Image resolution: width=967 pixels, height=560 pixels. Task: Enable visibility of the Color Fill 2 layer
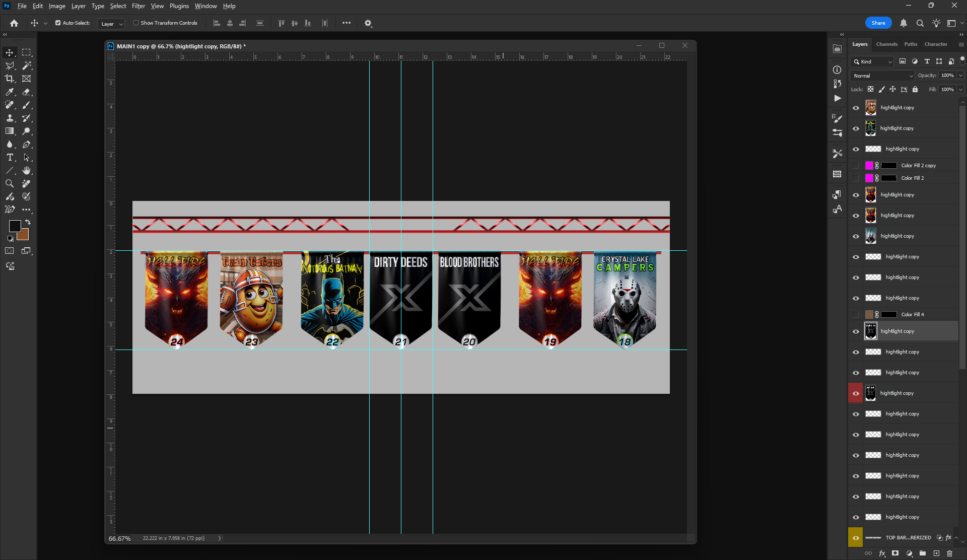856,178
